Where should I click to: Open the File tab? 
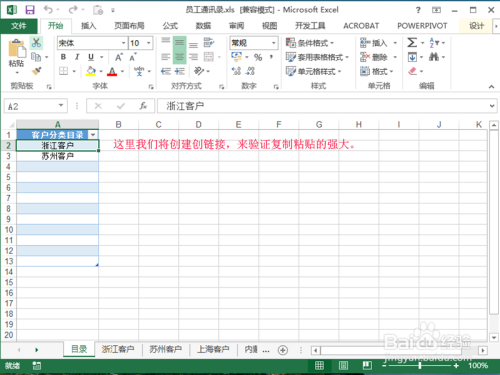pos(19,26)
